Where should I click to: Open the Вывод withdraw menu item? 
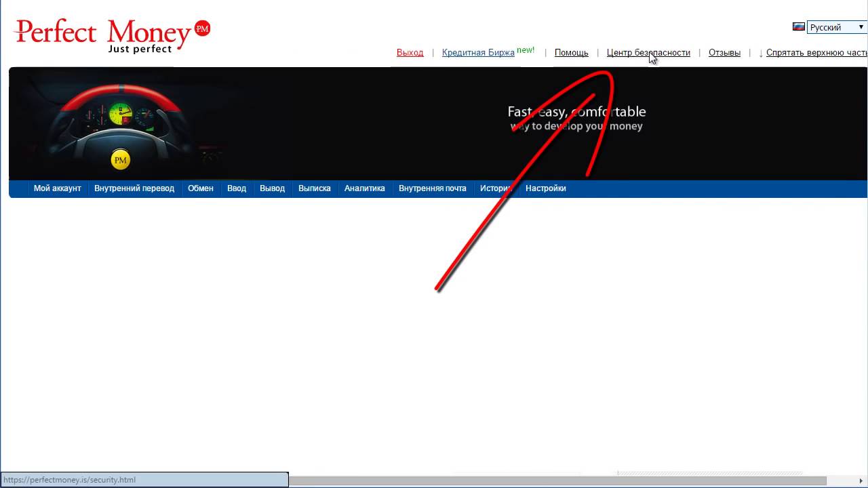point(272,188)
